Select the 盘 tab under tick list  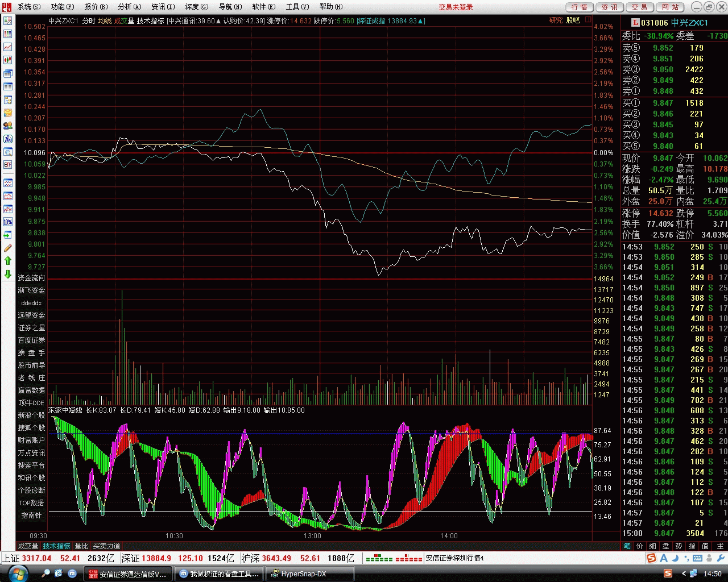click(666, 546)
